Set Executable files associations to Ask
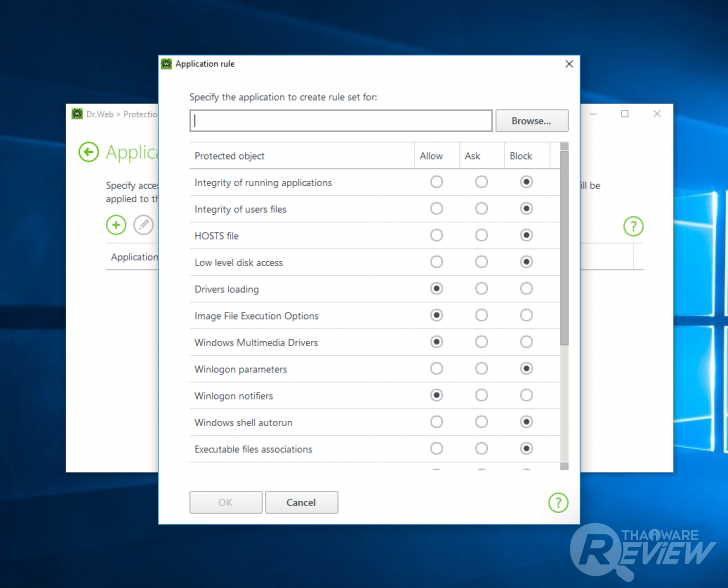 click(x=481, y=449)
